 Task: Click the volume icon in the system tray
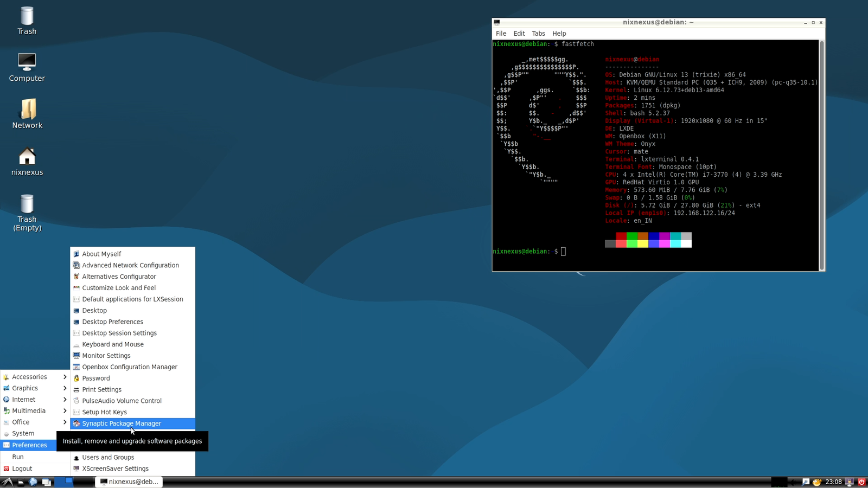point(794,481)
